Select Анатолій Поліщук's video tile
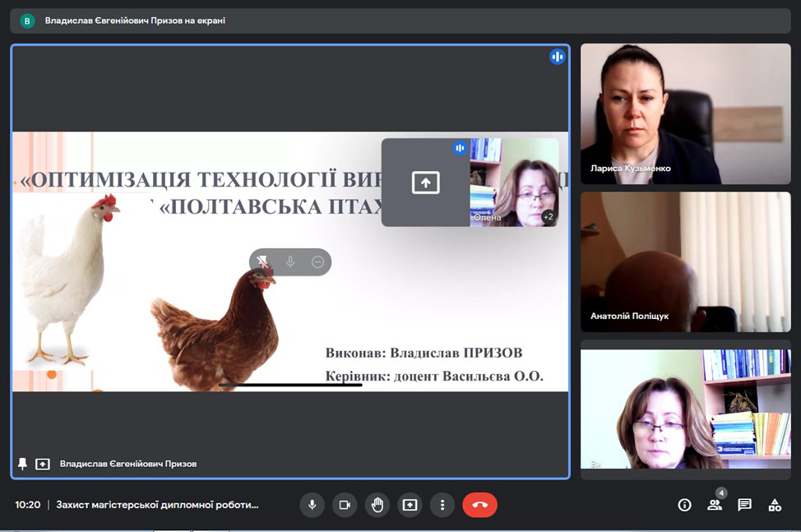The width and height of the screenshot is (801, 532). (x=686, y=262)
